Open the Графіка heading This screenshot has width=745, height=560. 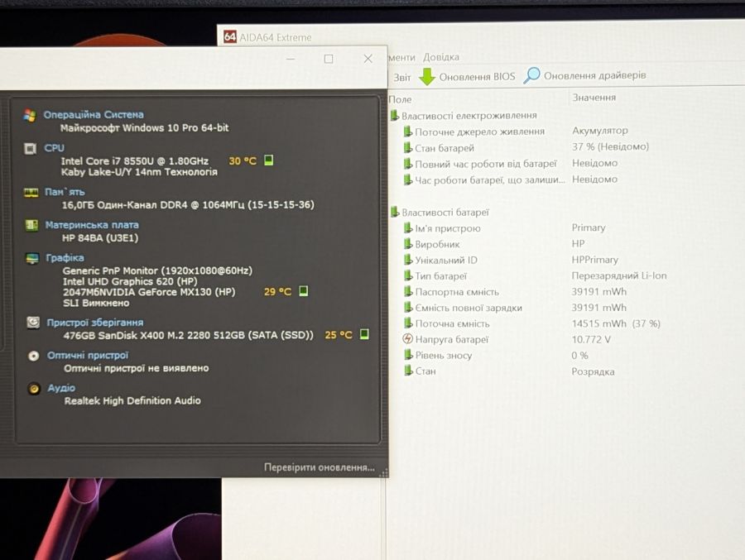(65, 258)
